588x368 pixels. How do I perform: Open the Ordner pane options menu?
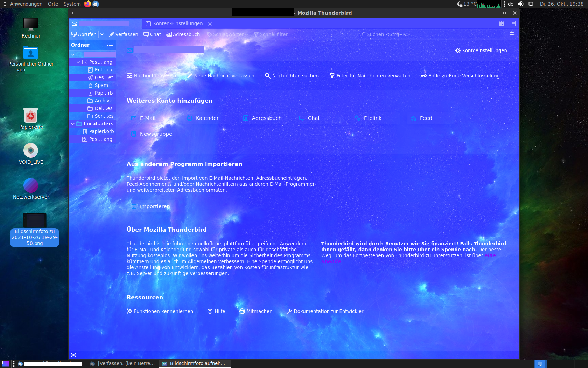point(110,45)
